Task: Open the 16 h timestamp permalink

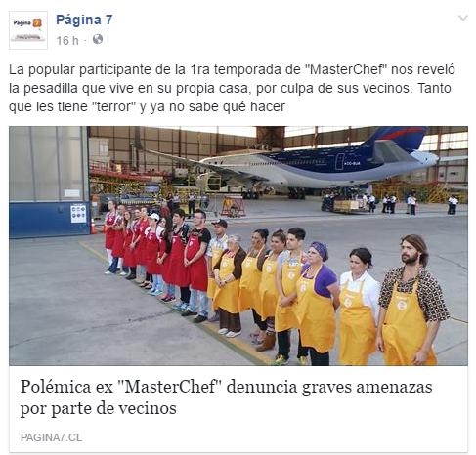Action: click(x=67, y=41)
